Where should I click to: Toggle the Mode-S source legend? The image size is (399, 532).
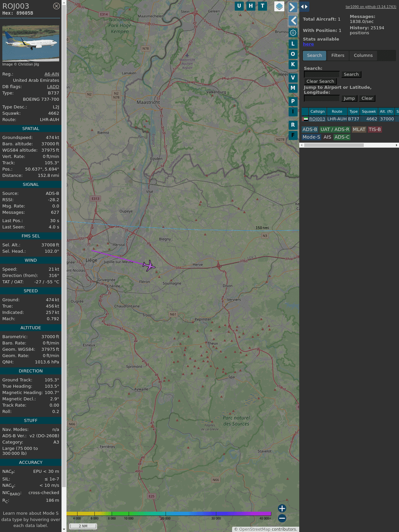pos(311,137)
